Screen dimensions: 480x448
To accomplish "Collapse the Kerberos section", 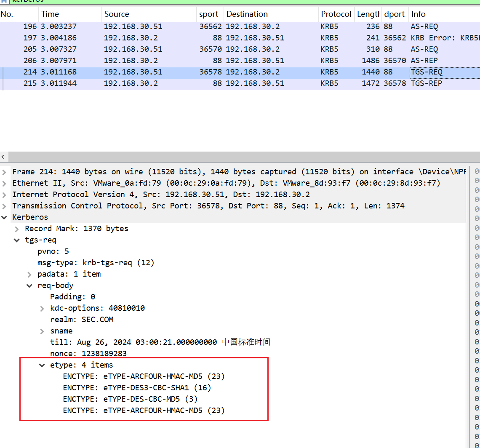I will [x=4, y=217].
